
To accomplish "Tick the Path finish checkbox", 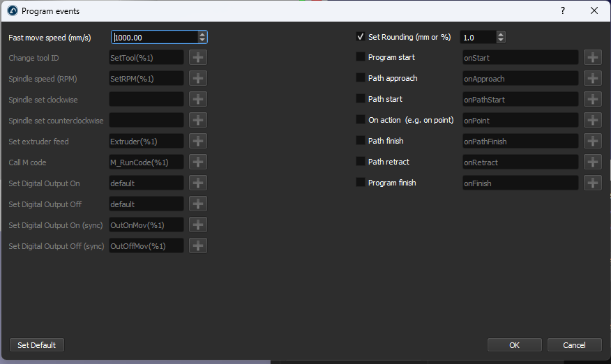I will pyautogui.click(x=361, y=141).
